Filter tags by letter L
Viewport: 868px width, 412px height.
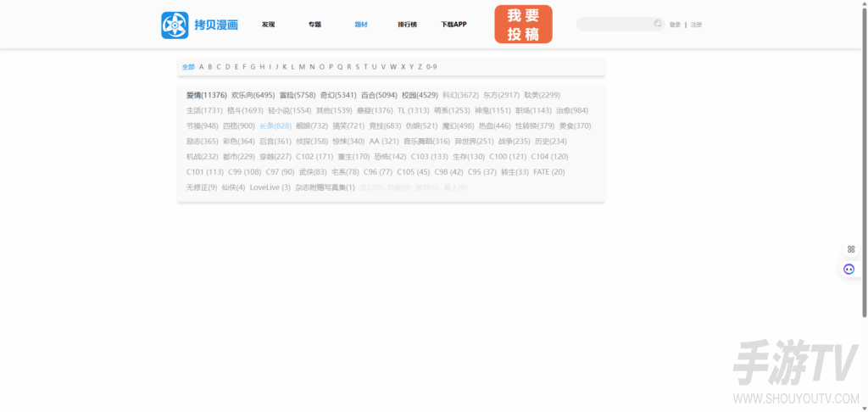point(292,67)
